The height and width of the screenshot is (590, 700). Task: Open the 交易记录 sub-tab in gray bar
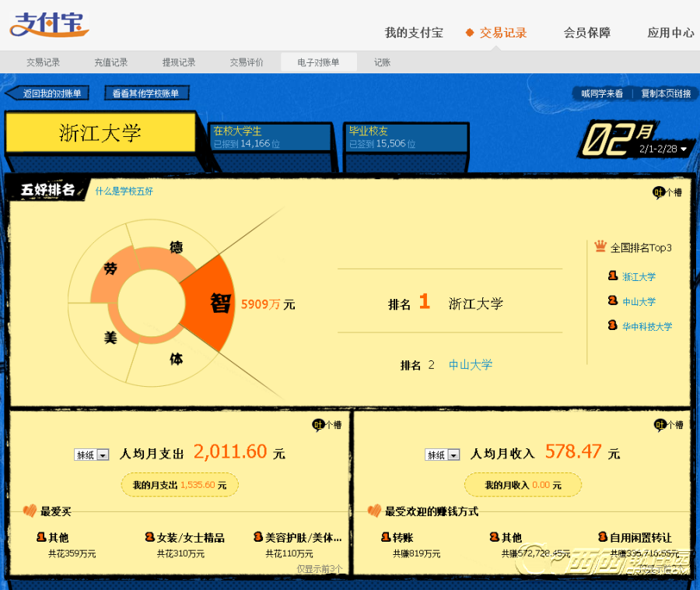pos(44,62)
